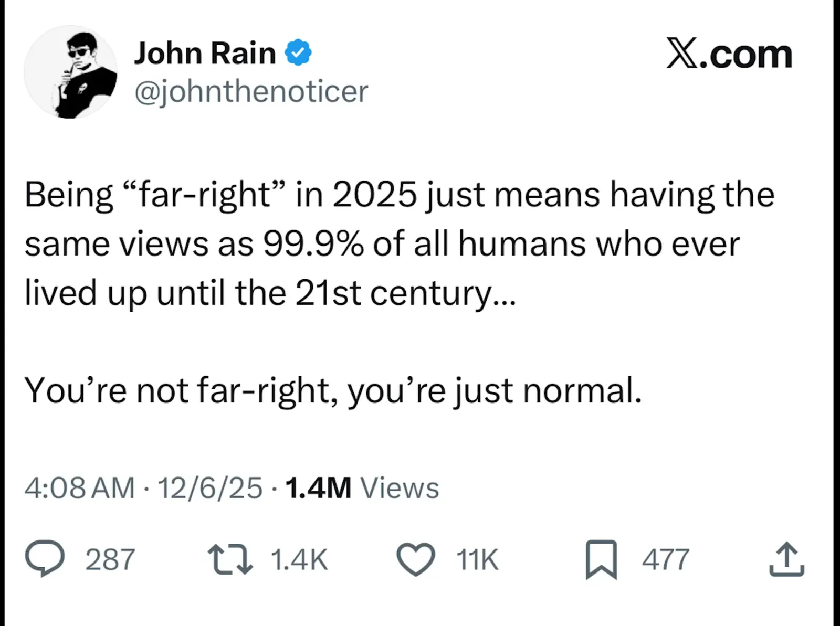Image resolution: width=840 pixels, height=626 pixels.
Task: Like the post with the heart icon
Action: point(415,559)
